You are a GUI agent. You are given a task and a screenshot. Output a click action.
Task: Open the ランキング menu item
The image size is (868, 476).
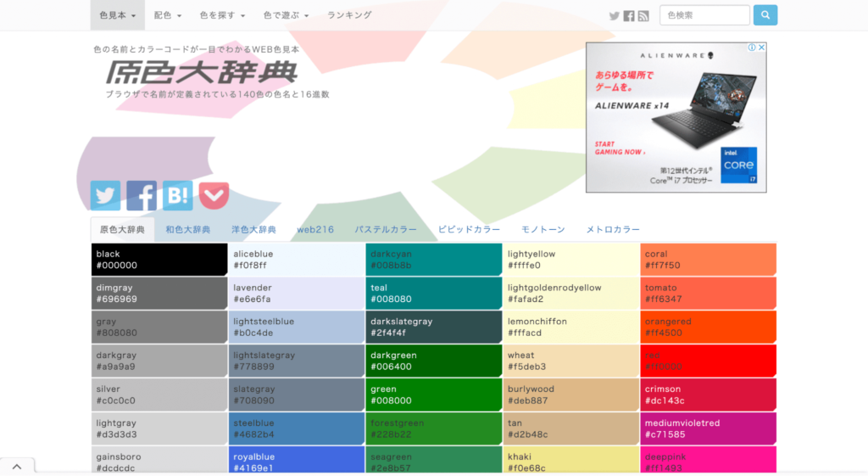click(349, 15)
